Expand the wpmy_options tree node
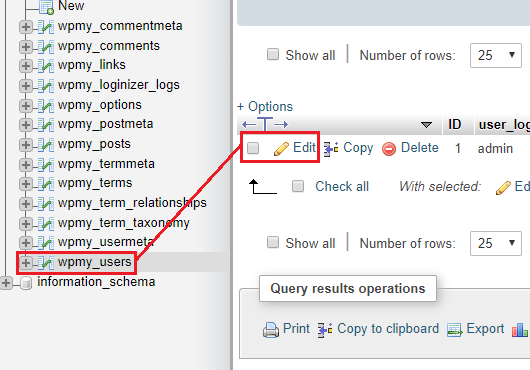 (26, 106)
